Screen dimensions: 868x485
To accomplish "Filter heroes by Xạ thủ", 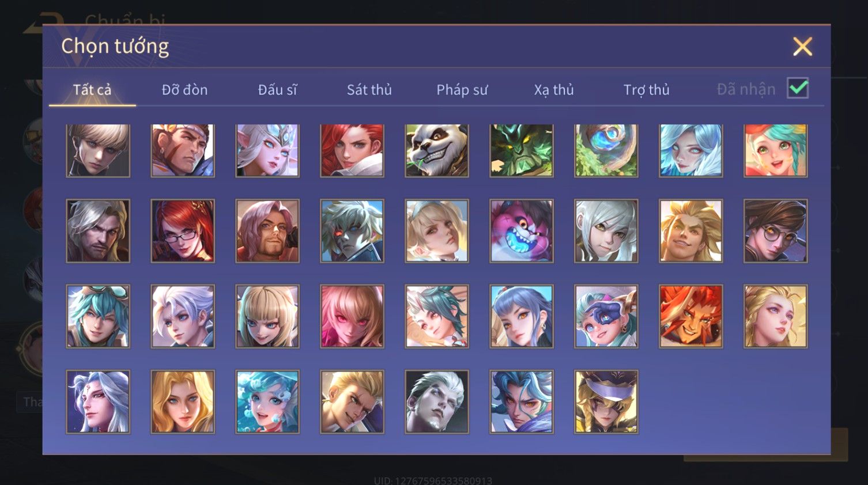I will (x=554, y=90).
